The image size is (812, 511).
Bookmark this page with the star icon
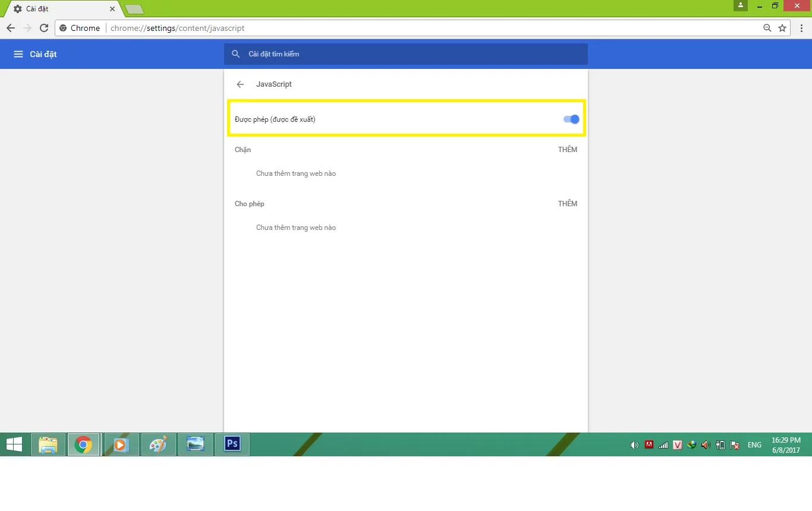pyautogui.click(x=782, y=28)
